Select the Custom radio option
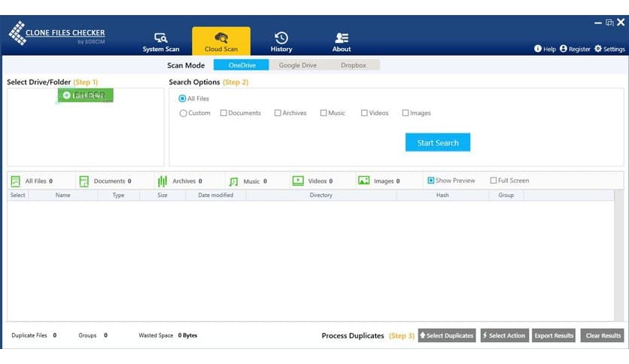This screenshot has height=364, width=629. [183, 114]
